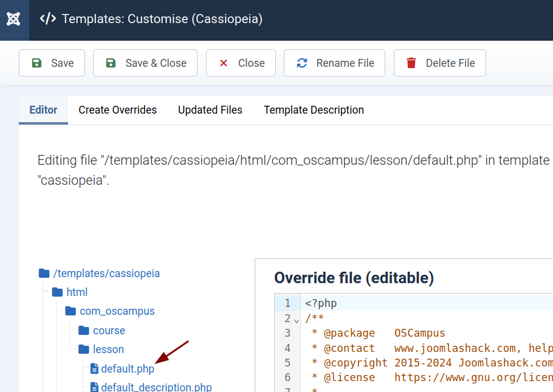The image size is (553, 392).
Task: Open default_description.php file link
Action: pyautogui.click(x=156, y=387)
